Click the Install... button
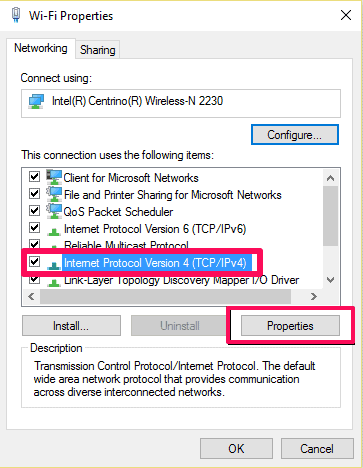This screenshot has height=468, width=363. pyautogui.click(x=71, y=326)
